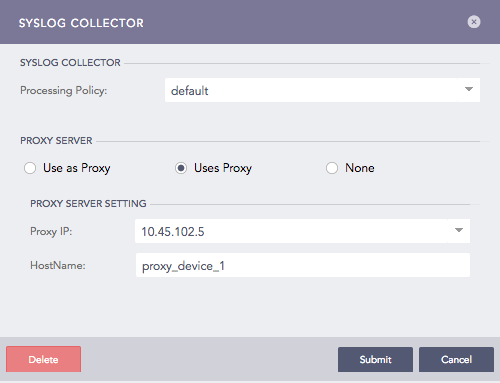Click the HostName label
500x383 pixels.
[58, 265]
